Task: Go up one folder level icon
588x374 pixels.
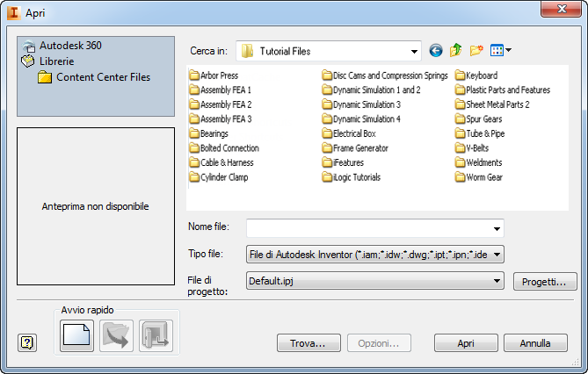Action: [455, 50]
